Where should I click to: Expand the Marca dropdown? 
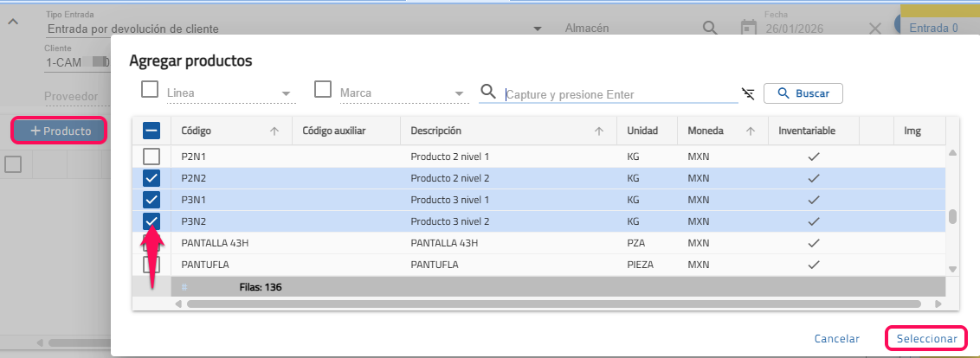pyautogui.click(x=460, y=94)
